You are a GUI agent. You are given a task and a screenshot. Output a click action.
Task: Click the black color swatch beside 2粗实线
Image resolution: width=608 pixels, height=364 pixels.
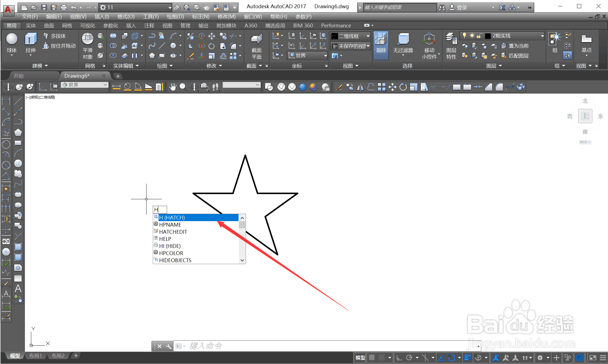[x=488, y=36]
